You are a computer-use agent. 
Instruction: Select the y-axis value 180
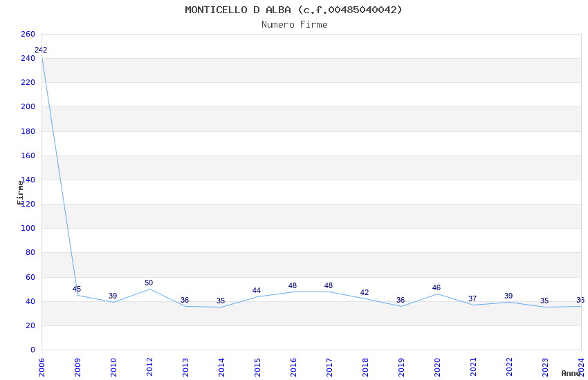coord(28,131)
